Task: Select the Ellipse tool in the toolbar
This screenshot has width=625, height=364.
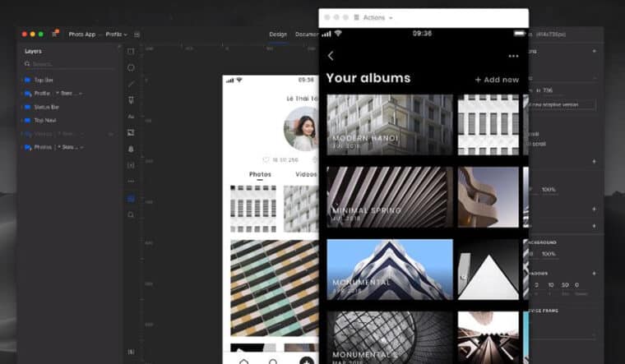Action: [131, 67]
